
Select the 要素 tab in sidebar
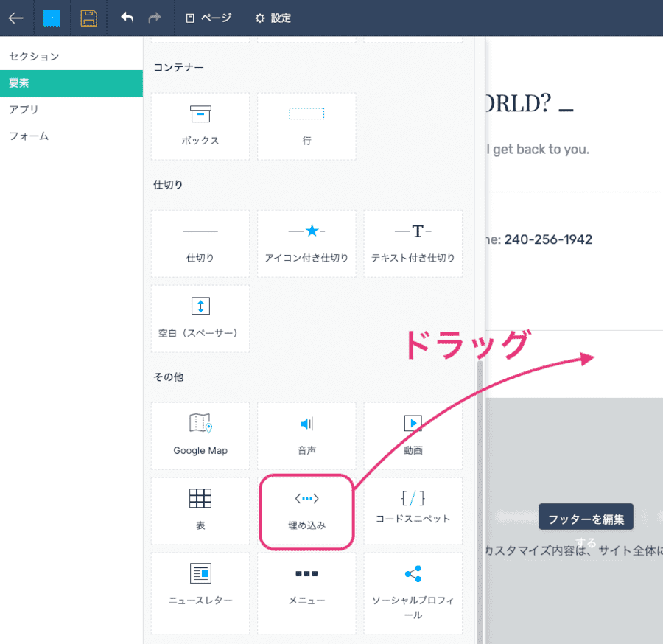[x=71, y=83]
